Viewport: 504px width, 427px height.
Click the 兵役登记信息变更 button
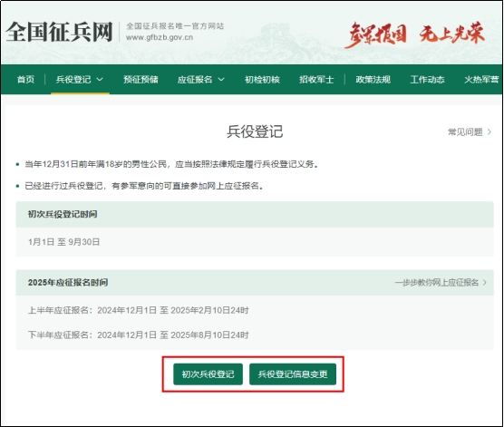click(x=293, y=374)
